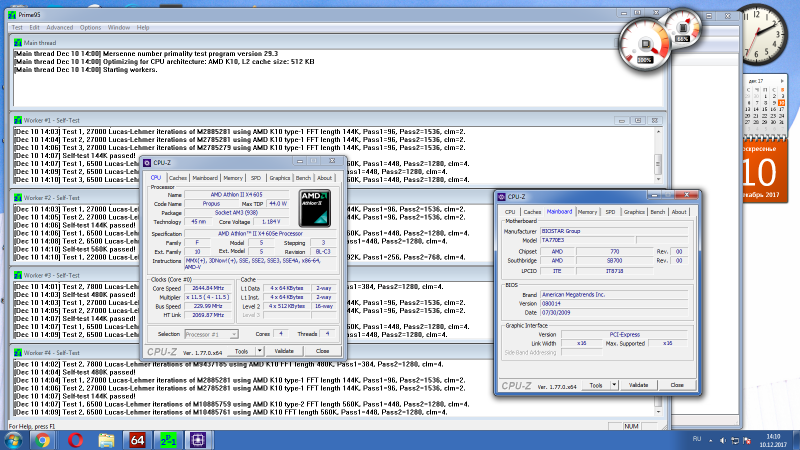Viewport: 800px width, 450px height.
Task: Click Tools button in right CPU-Z
Action: coord(596,385)
